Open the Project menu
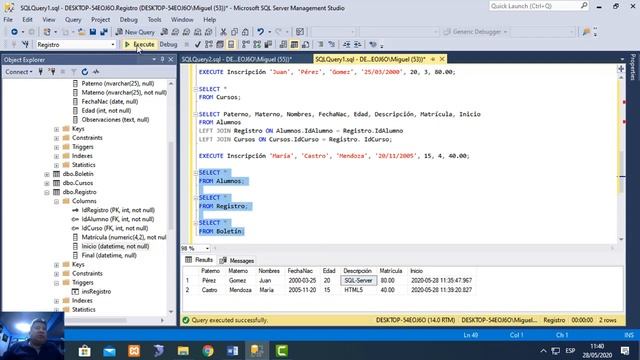The image size is (640, 360). (x=100, y=20)
